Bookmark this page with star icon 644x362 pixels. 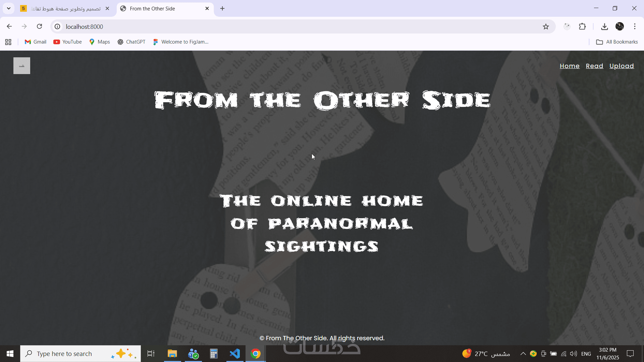(x=546, y=26)
